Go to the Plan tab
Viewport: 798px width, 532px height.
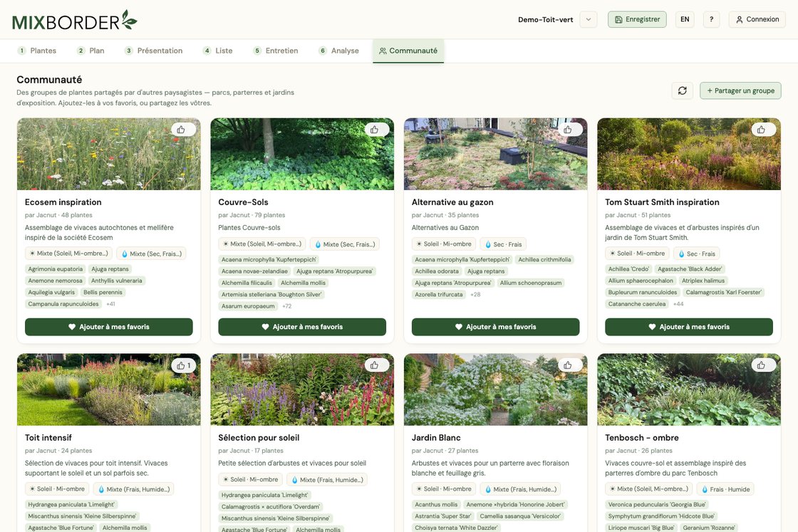click(90, 51)
